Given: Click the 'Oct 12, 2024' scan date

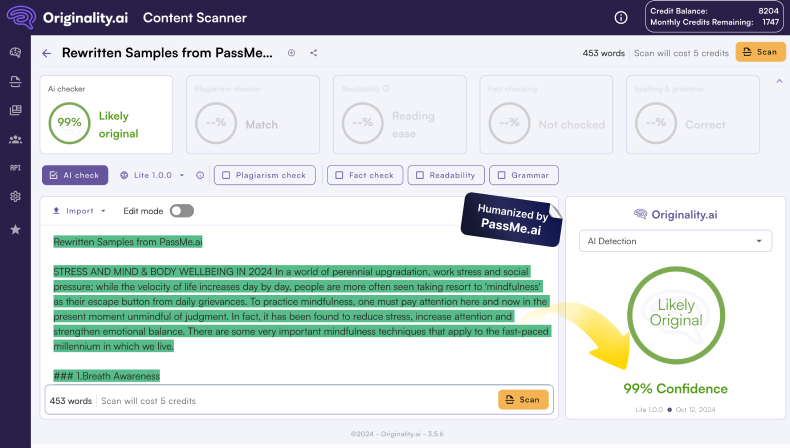Looking at the screenshot, I should (x=695, y=410).
